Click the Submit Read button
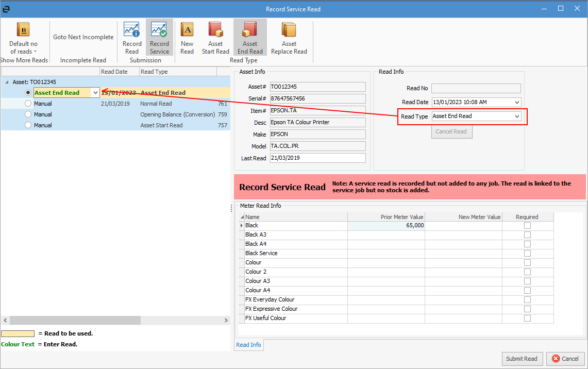This screenshot has width=588, height=369. (522, 359)
